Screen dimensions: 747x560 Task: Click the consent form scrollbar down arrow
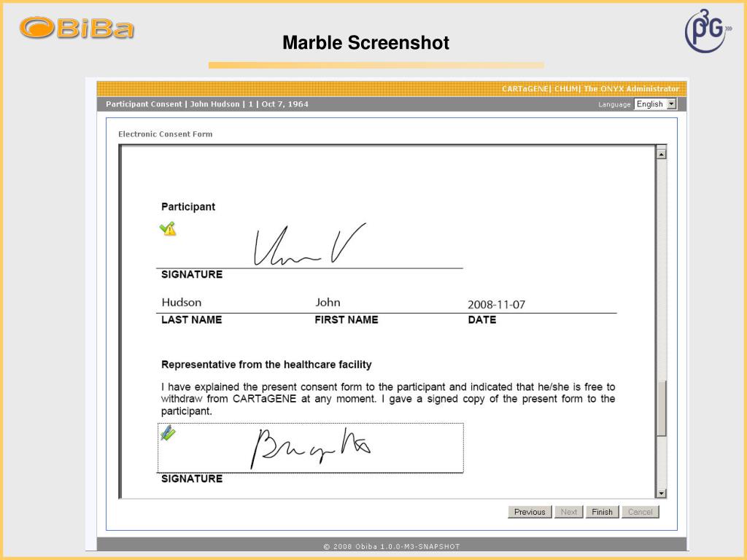coord(661,494)
